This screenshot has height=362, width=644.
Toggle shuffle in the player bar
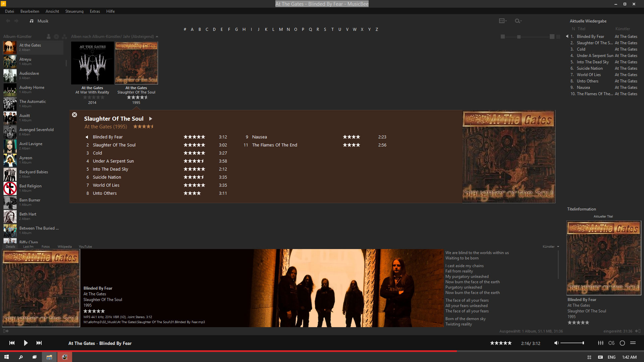(633, 343)
